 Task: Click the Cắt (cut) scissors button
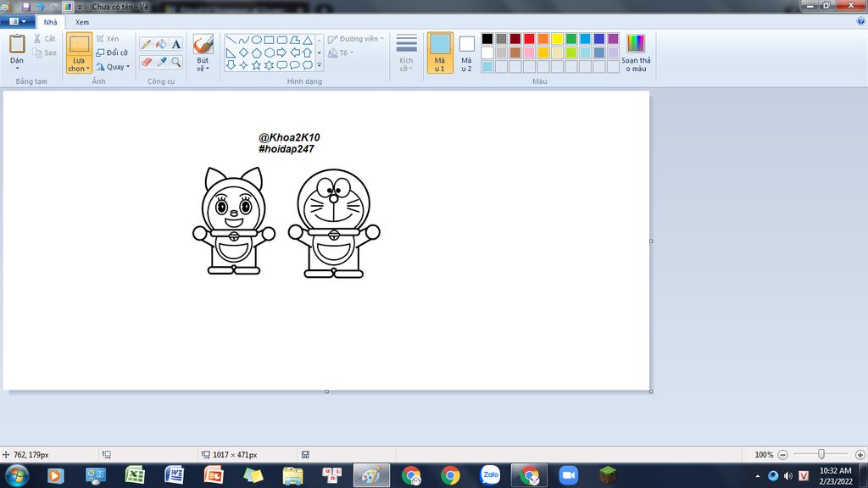(x=44, y=39)
